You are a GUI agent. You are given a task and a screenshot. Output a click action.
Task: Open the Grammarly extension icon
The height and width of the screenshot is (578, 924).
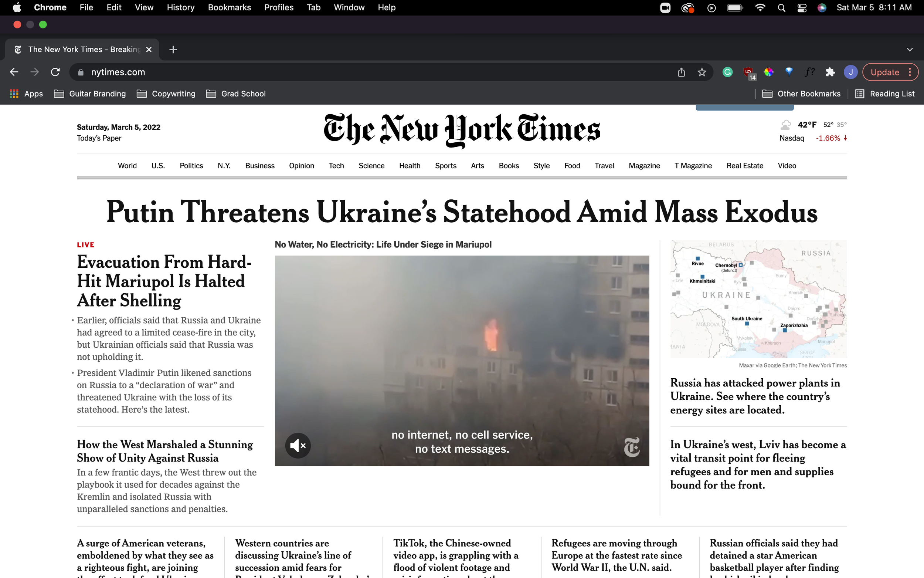pos(727,72)
